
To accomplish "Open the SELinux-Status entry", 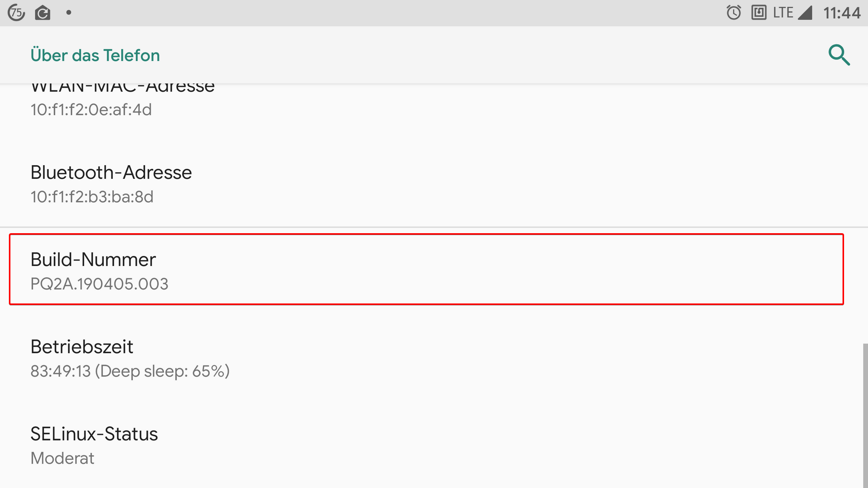I will point(434,445).
